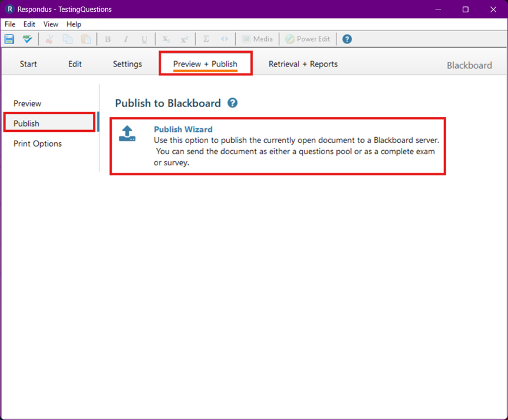Apply Superscript formatting

point(185,39)
